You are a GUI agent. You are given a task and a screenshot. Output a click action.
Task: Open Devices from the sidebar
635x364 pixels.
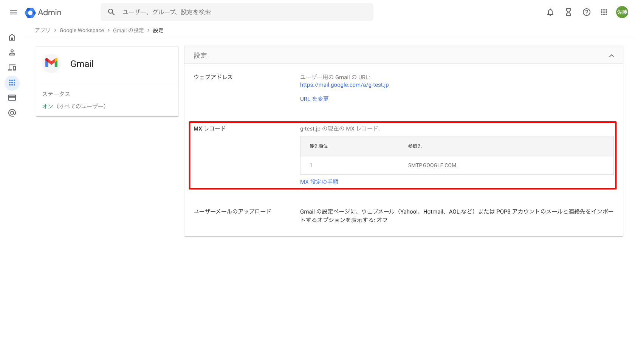point(12,68)
